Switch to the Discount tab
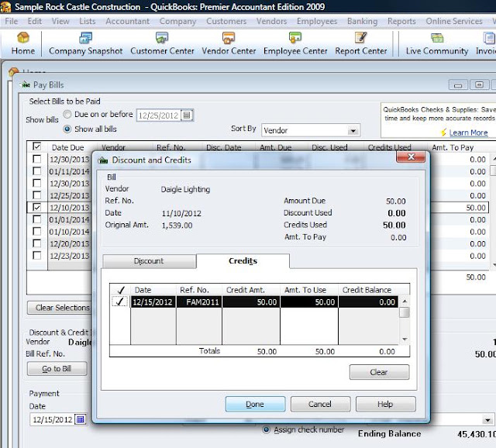 click(149, 261)
